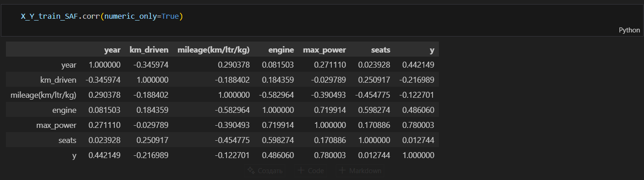The width and height of the screenshot is (644, 180).
Task: Click the mileage(km/ltr/kg) row label
Action: tap(43, 95)
